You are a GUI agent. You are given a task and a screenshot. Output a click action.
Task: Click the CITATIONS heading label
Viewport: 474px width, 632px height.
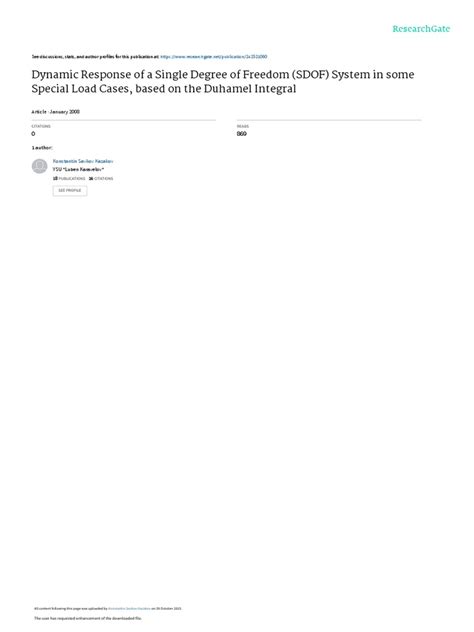[x=41, y=126]
